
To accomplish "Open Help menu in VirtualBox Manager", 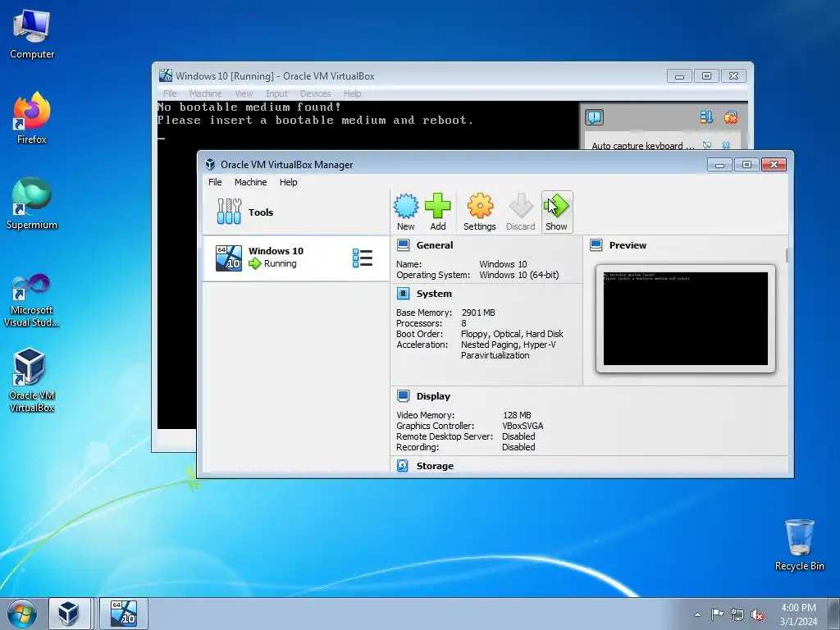I will click(x=288, y=182).
